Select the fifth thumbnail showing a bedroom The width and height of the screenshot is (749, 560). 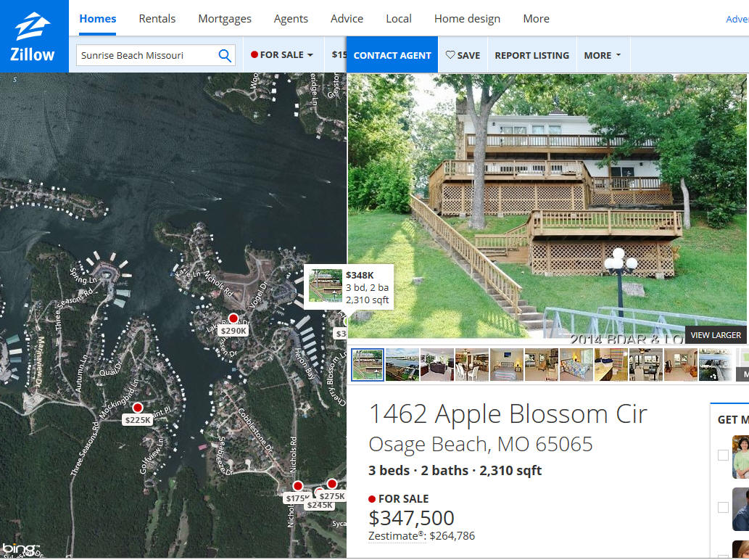point(507,365)
